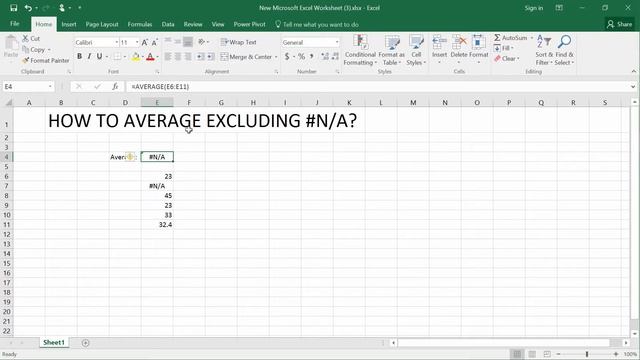Open the Format cells menu

point(478,49)
